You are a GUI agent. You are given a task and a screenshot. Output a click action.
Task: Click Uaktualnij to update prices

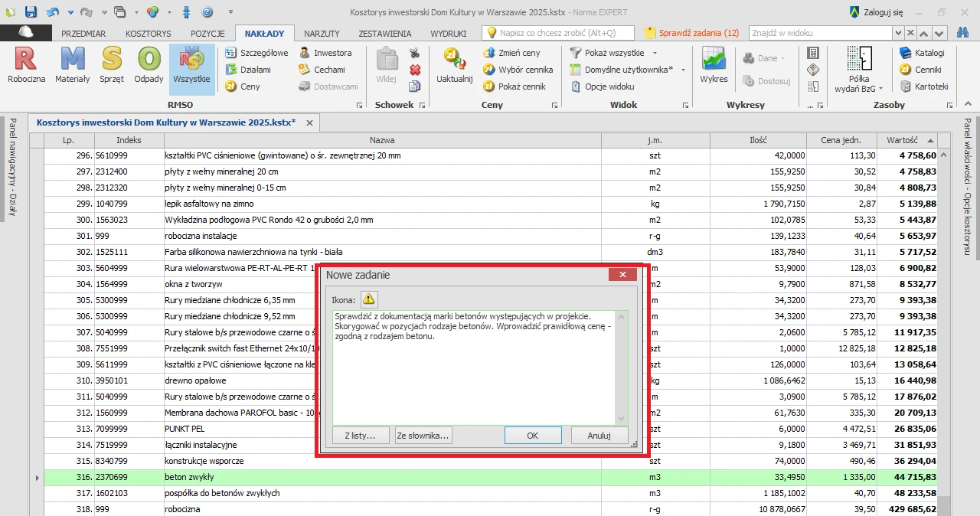coord(455,65)
